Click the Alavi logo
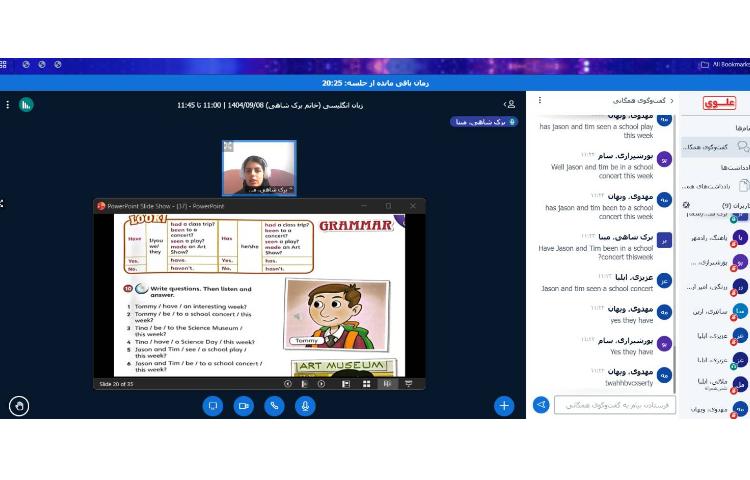 717,103
